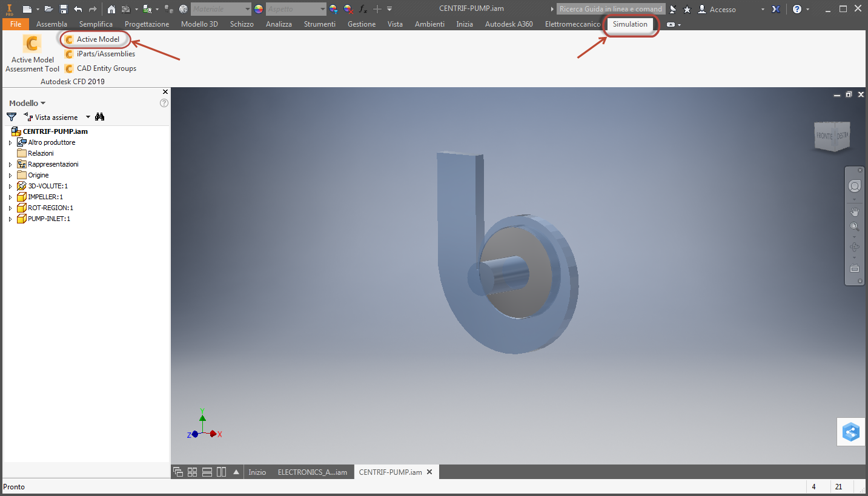Open the Vista ribbon tab

395,24
